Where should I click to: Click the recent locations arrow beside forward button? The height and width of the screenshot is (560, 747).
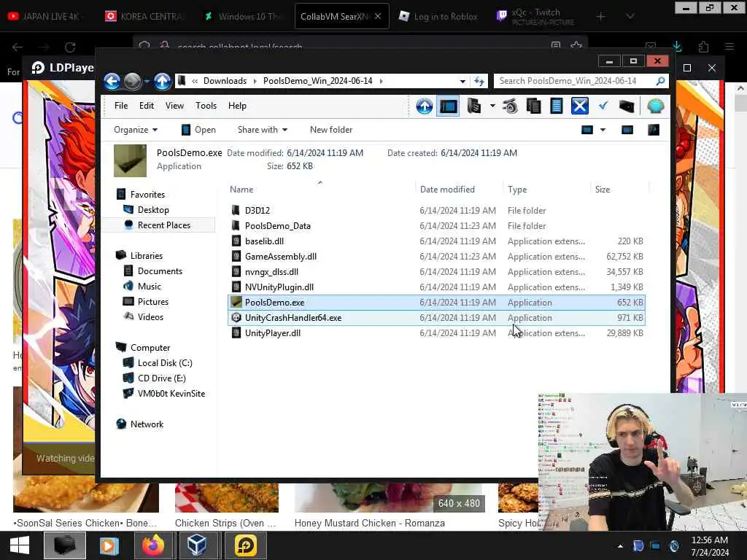click(x=147, y=82)
